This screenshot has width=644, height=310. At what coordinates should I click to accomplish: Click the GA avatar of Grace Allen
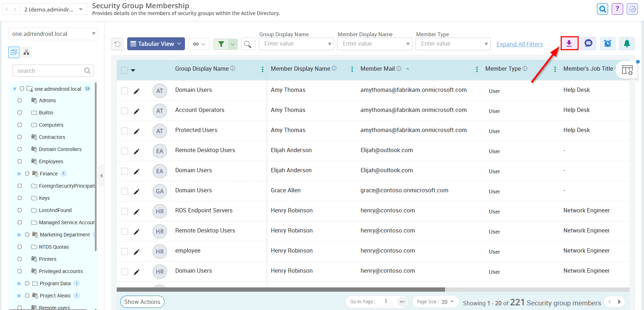point(160,191)
